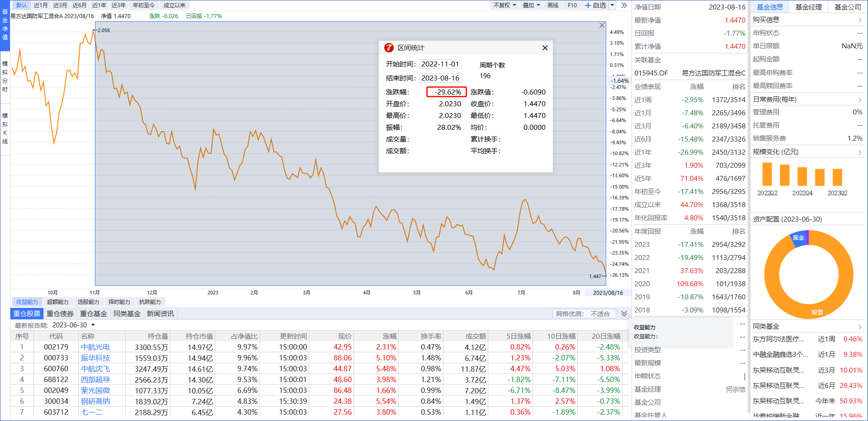Click the 现金 segment of the asset donut
Image resolution: width=868 pixels, height=421 pixels.
coord(798,238)
